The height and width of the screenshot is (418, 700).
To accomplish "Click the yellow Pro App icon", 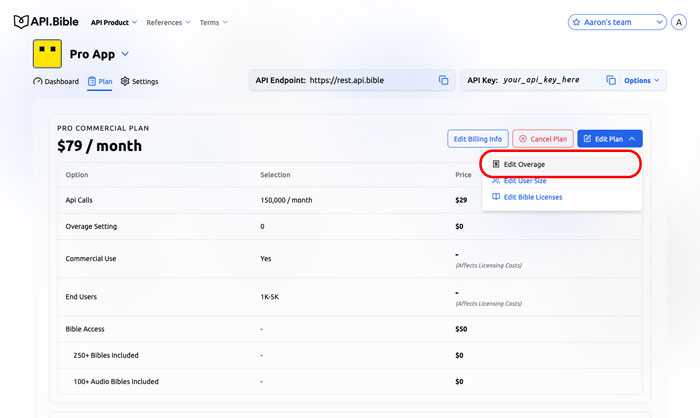I will click(x=47, y=54).
